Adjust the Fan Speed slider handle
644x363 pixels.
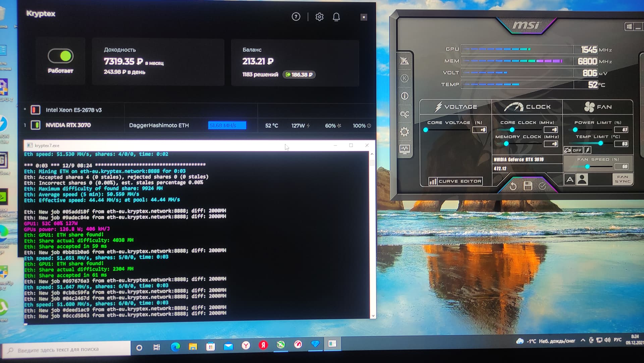click(587, 167)
